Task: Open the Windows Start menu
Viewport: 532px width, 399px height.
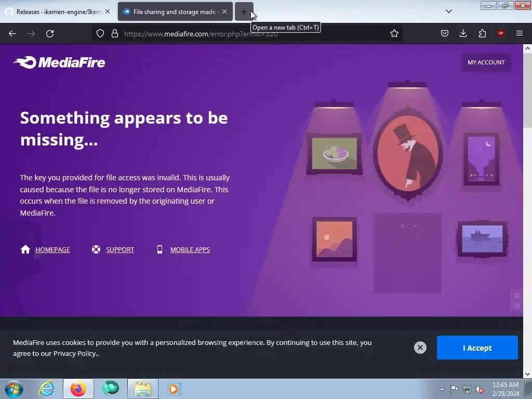Action: (x=14, y=389)
